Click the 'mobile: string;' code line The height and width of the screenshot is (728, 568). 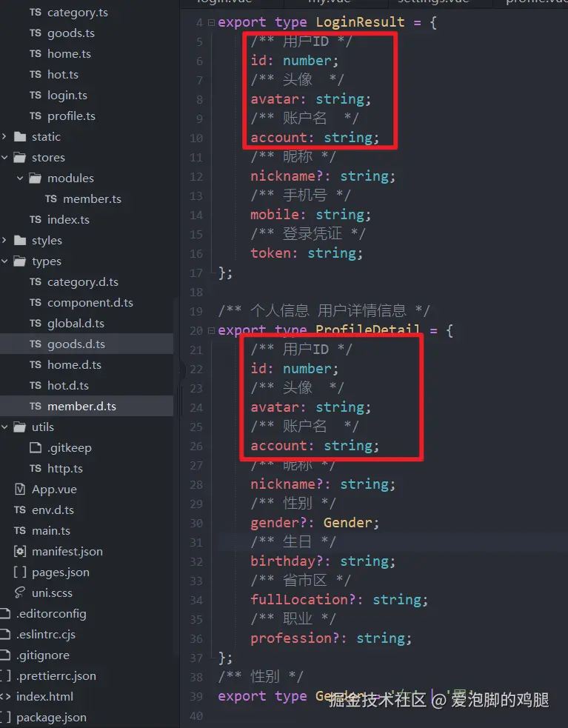click(311, 215)
